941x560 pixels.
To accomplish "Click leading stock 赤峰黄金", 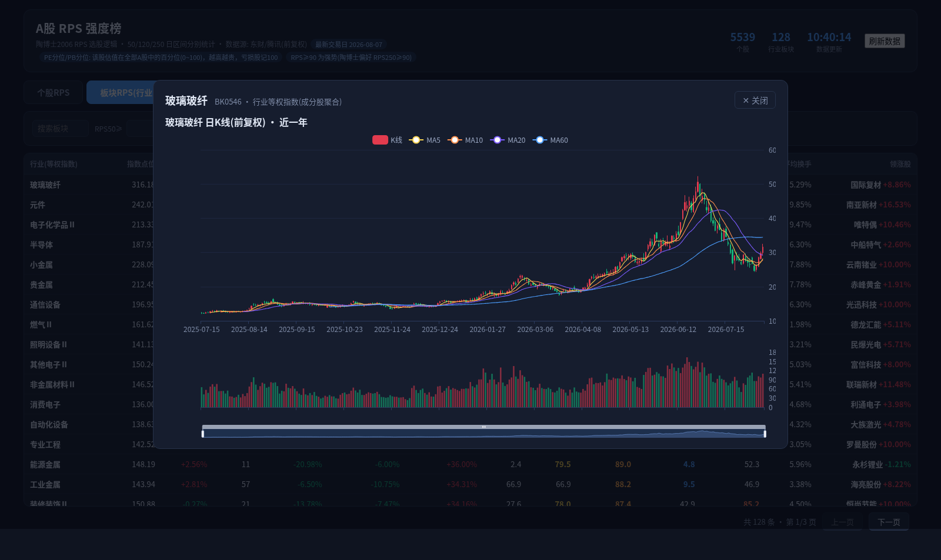I will pos(866,285).
